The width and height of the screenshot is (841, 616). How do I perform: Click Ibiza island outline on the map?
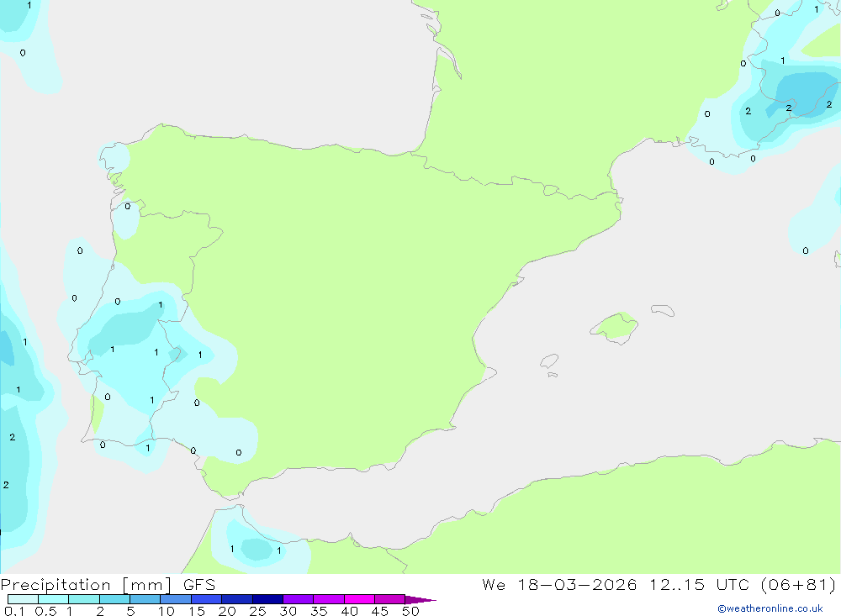pyautogui.click(x=549, y=361)
